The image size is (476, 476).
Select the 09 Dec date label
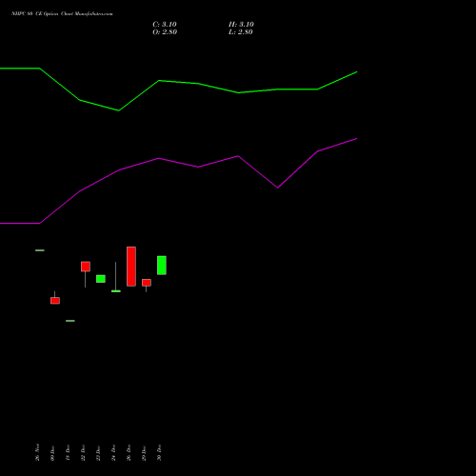[x=52, y=453]
